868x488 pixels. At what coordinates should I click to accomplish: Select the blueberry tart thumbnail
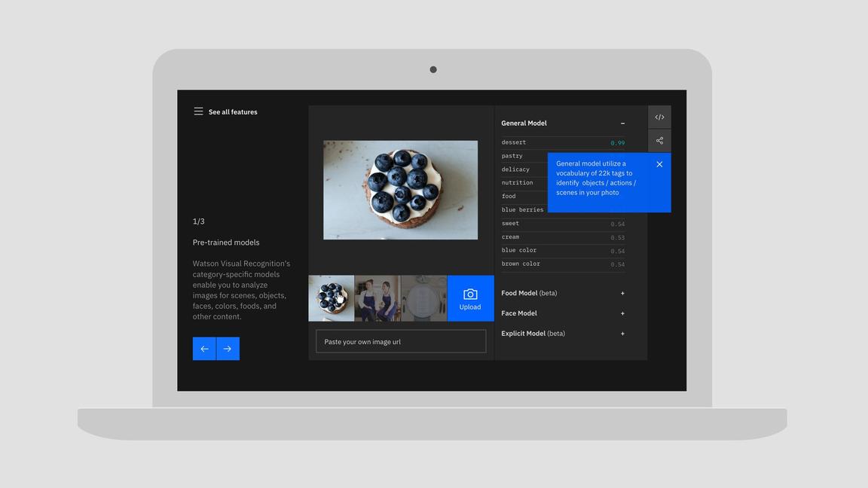(332, 298)
